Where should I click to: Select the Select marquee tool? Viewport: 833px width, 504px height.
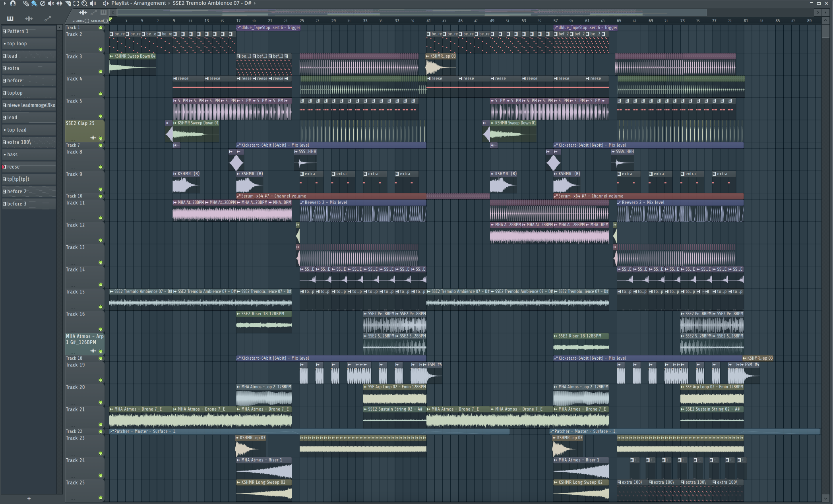76,3
